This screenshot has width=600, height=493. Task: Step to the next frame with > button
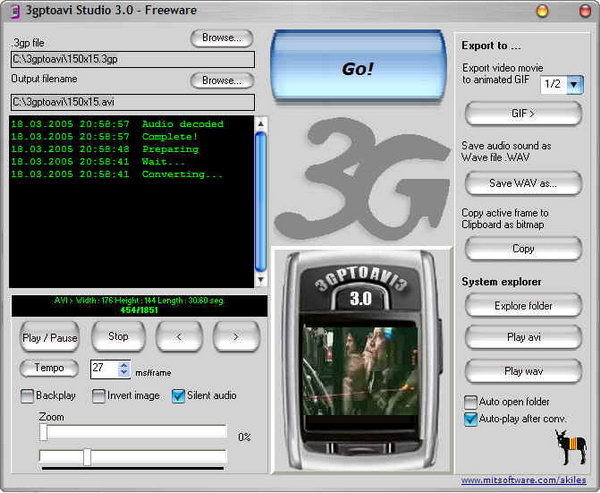[236, 336]
